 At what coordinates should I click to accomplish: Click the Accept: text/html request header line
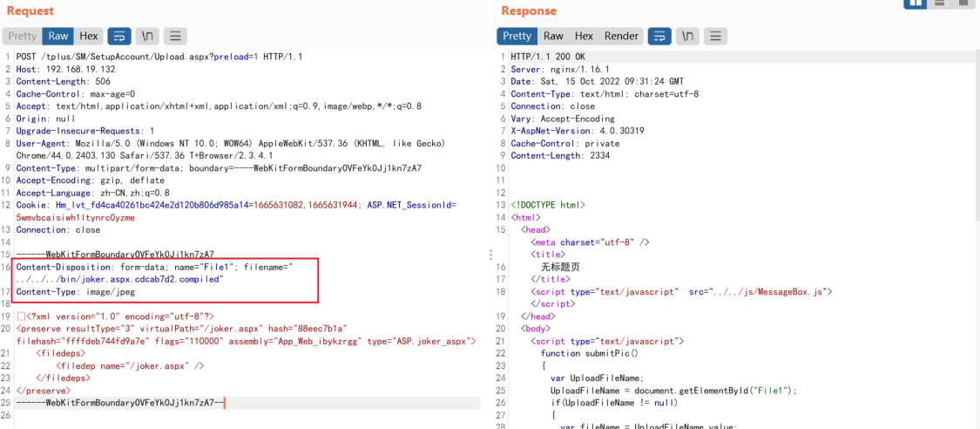point(219,106)
